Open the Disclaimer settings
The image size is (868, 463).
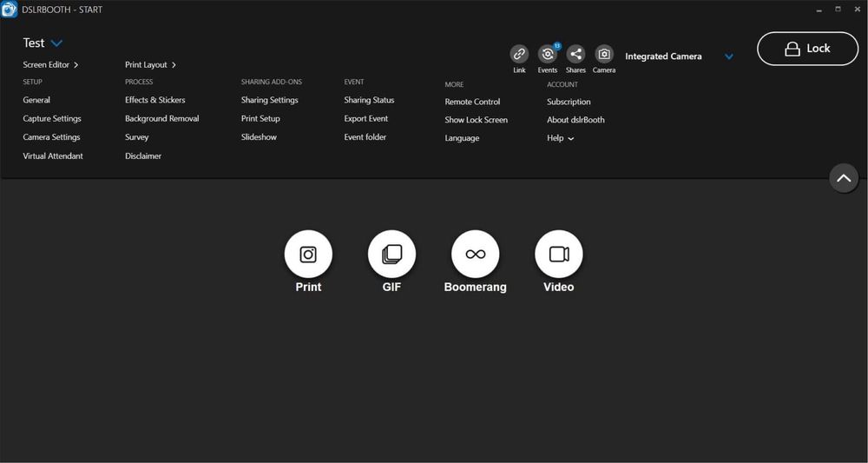click(143, 156)
